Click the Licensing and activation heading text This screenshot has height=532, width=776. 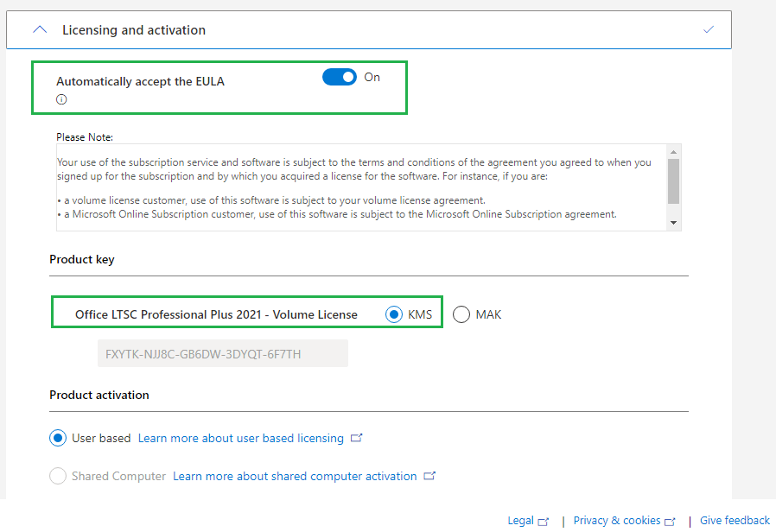coord(134,30)
